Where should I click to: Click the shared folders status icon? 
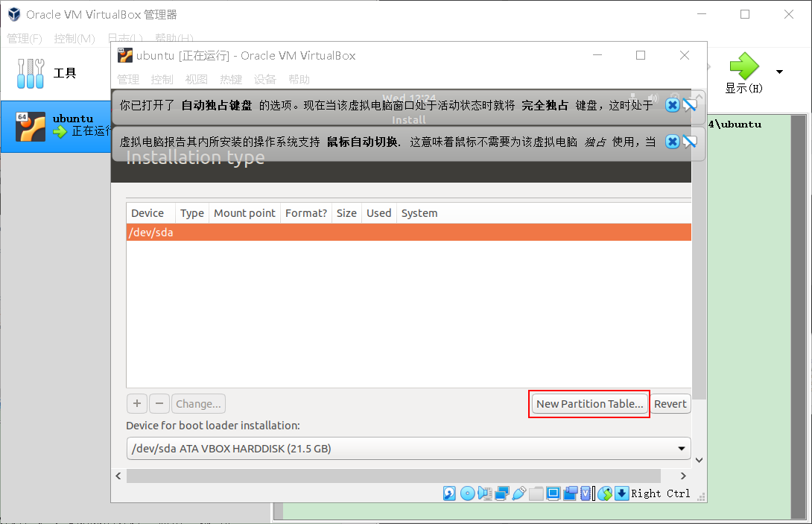point(536,493)
